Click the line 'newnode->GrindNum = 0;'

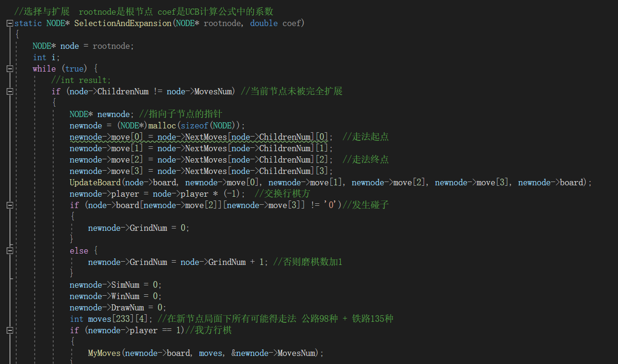139,228
